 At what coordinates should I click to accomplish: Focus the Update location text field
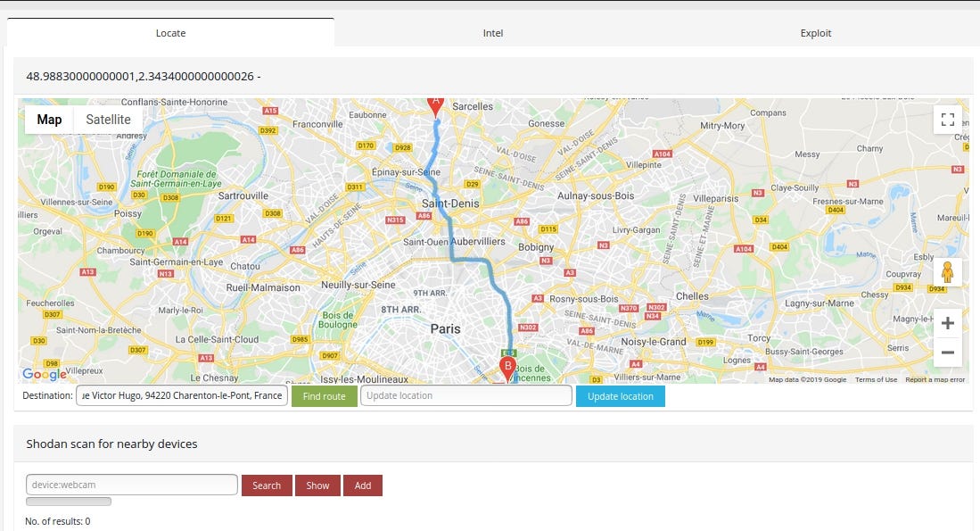[466, 395]
